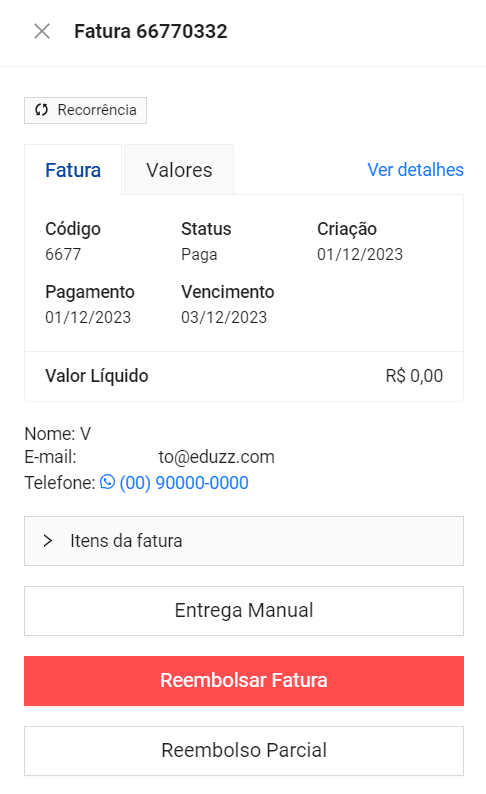Select the Reembolso Parcial button

pyautogui.click(x=244, y=750)
